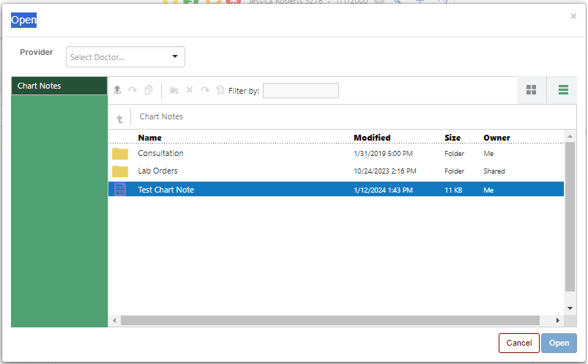Click the horizontal scrollbar right arrow

click(558, 321)
